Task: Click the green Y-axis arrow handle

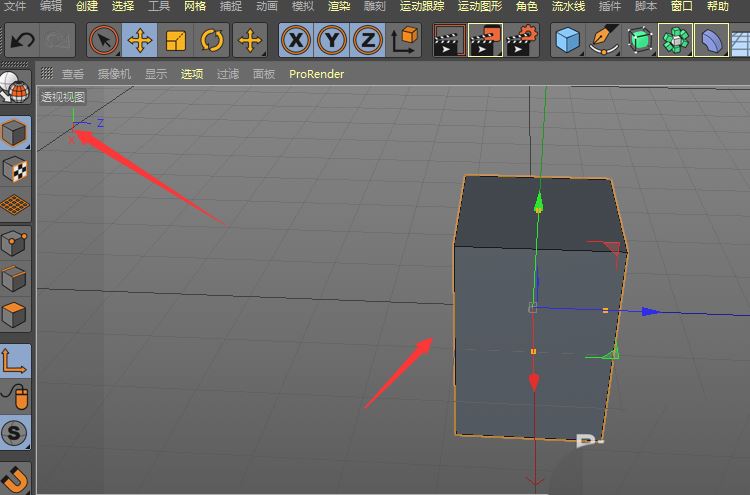Action: tap(538, 205)
